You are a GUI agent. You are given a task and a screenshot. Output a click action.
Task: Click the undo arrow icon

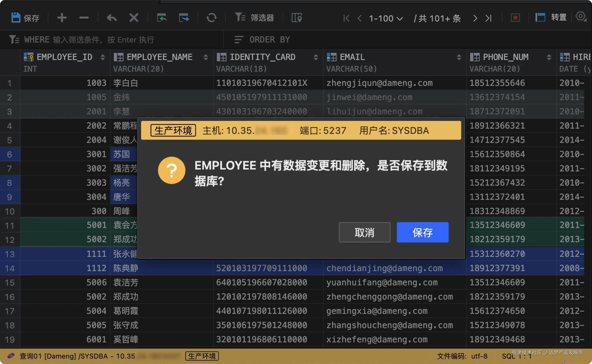click(x=112, y=18)
